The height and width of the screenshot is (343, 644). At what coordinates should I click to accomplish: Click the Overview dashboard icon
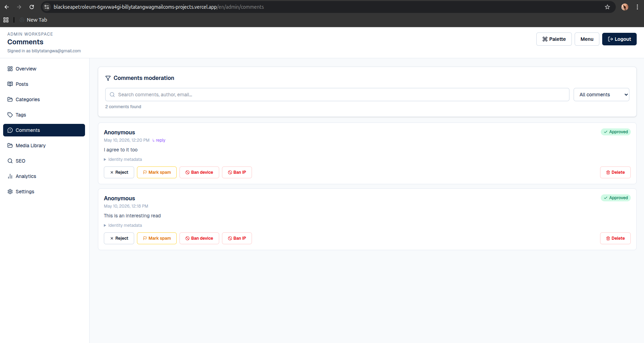click(x=10, y=69)
